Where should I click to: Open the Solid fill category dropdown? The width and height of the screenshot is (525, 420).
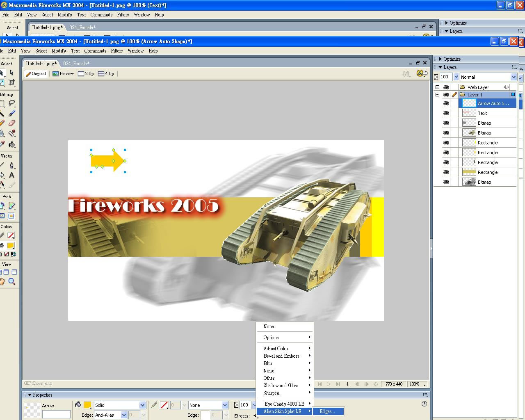click(142, 405)
